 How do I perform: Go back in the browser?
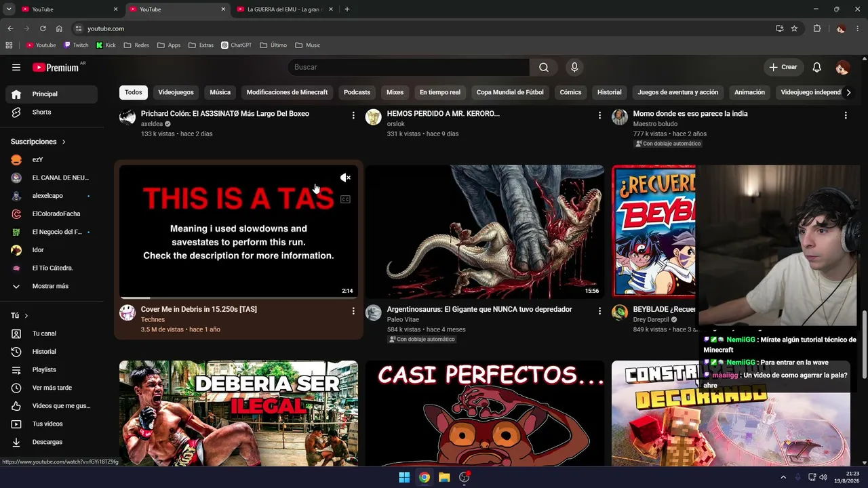(10, 28)
